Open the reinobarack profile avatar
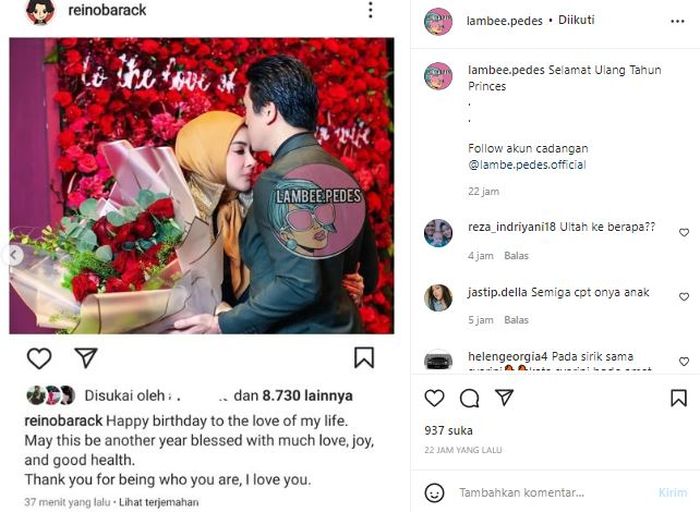 40,11
